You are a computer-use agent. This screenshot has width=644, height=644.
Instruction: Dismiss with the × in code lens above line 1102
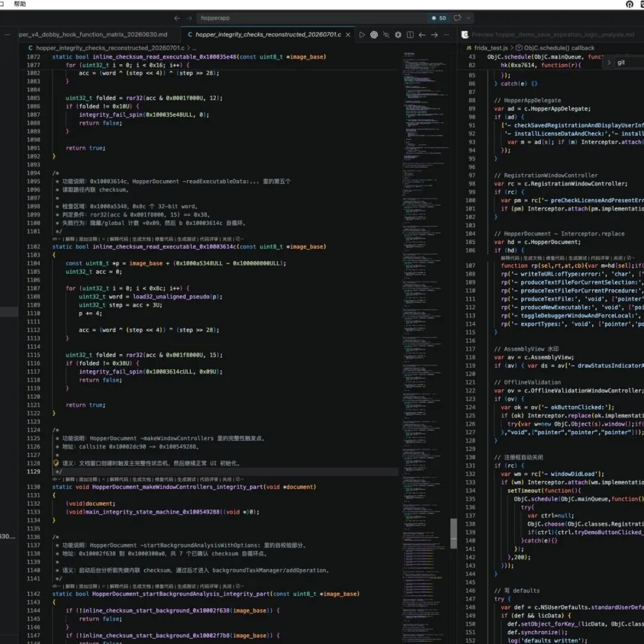104,239
